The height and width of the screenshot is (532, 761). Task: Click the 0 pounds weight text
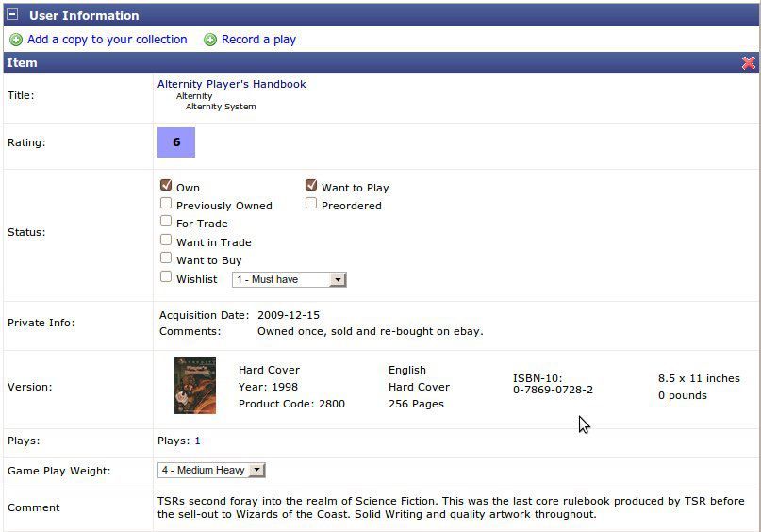(x=683, y=395)
